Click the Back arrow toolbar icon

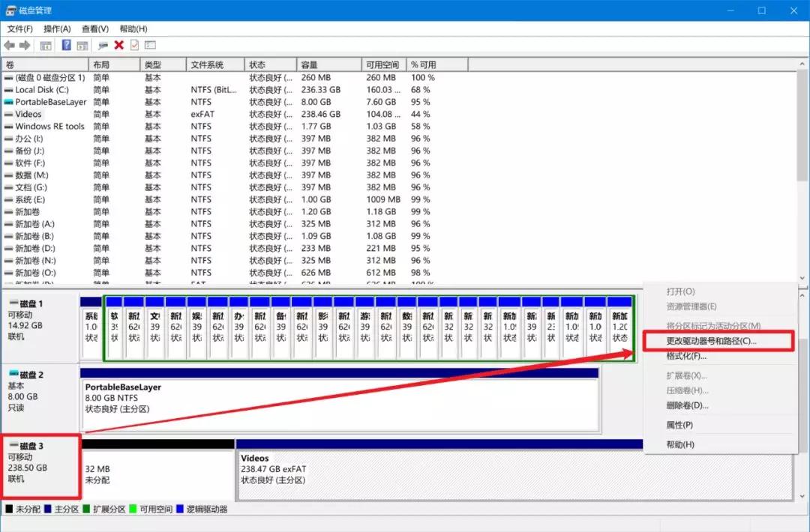tap(10, 46)
